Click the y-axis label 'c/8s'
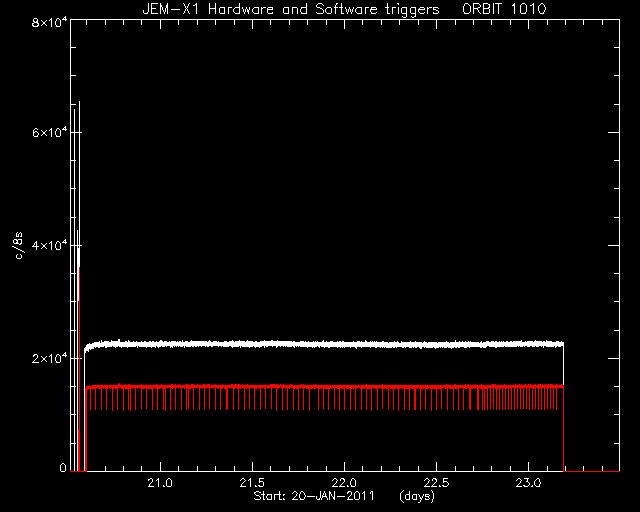Viewport: 640px width, 512px height. [19, 245]
